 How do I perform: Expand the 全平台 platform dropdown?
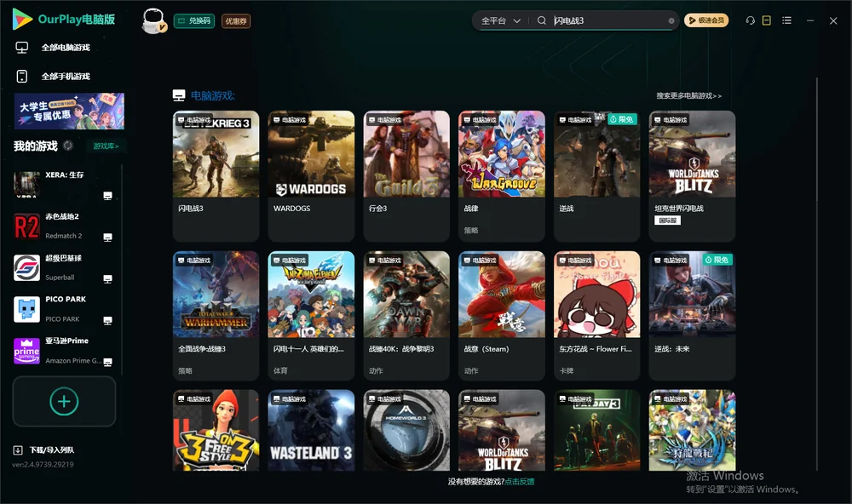click(500, 20)
